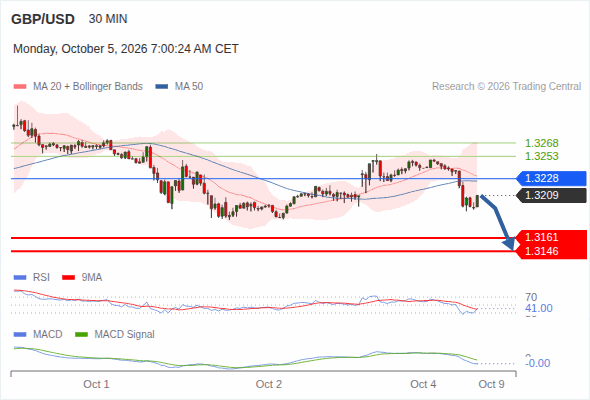Click the Monday, October 5, 2026 timestamp
The image size is (590, 400).
pyautogui.click(x=126, y=49)
